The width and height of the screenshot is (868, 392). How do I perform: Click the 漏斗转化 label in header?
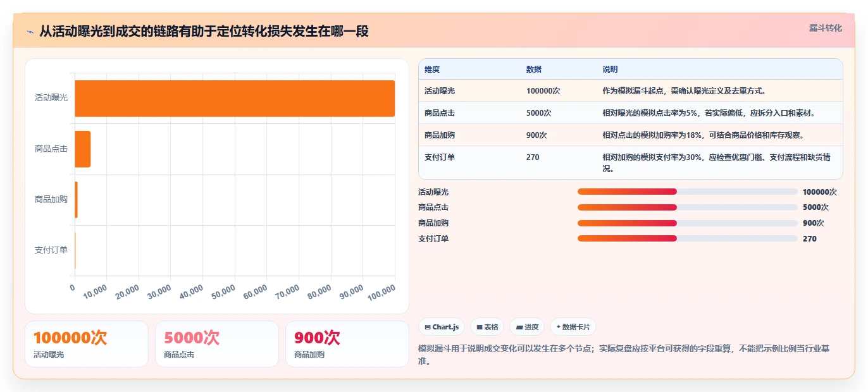point(826,28)
